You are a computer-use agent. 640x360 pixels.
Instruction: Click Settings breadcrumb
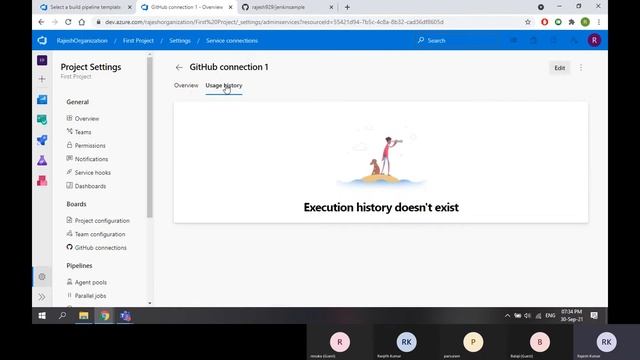click(x=180, y=40)
